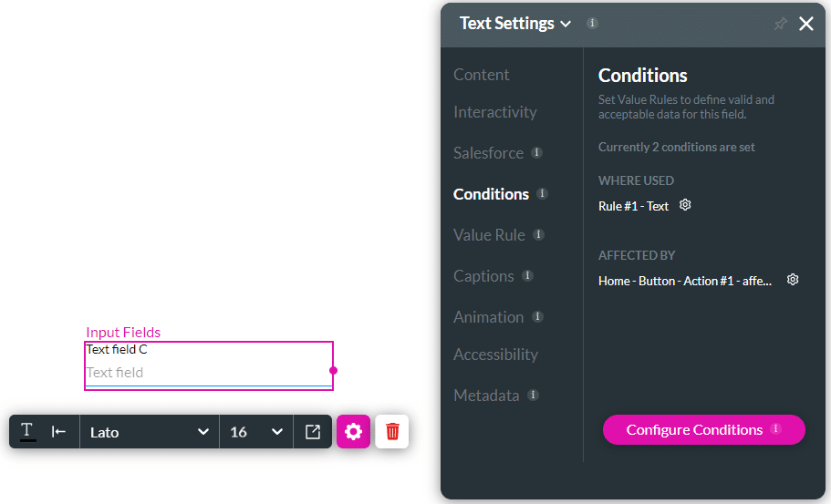The height and width of the screenshot is (504, 831).
Task: Open the Lato font family dropdown
Action: pyautogui.click(x=150, y=432)
